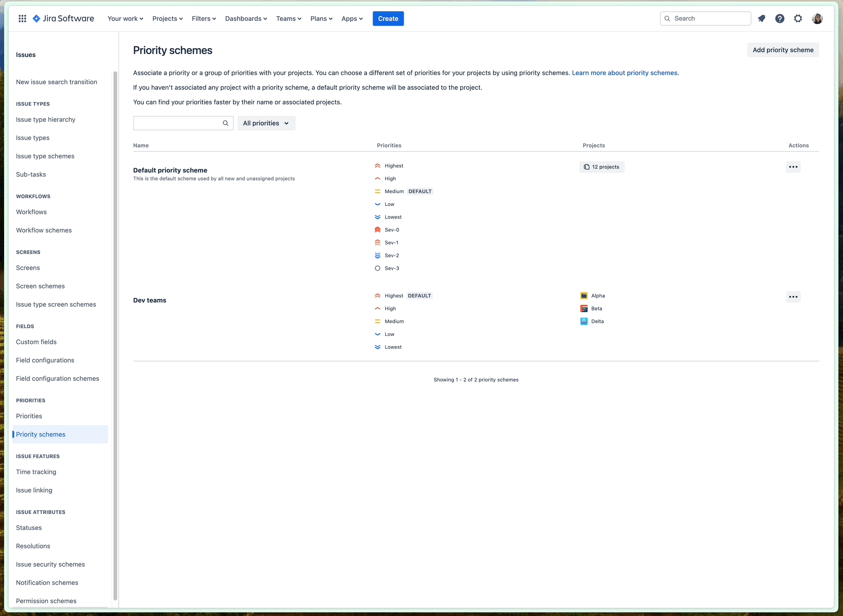This screenshot has width=843, height=616.
Task: Open the help question mark icon
Action: click(x=780, y=18)
